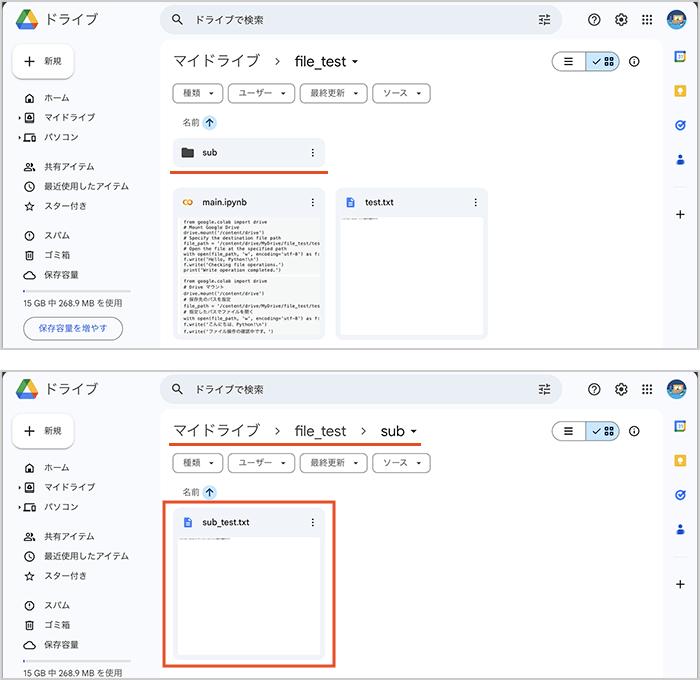Screen dimensions: 700x680
Task: Open ソース filter dropdown in top window
Action: [401, 93]
